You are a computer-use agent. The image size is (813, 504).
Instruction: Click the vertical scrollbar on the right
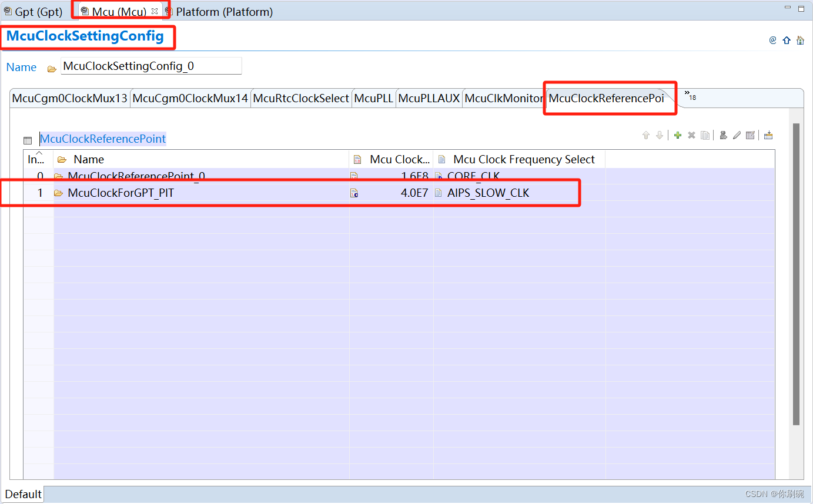pyautogui.click(x=797, y=274)
